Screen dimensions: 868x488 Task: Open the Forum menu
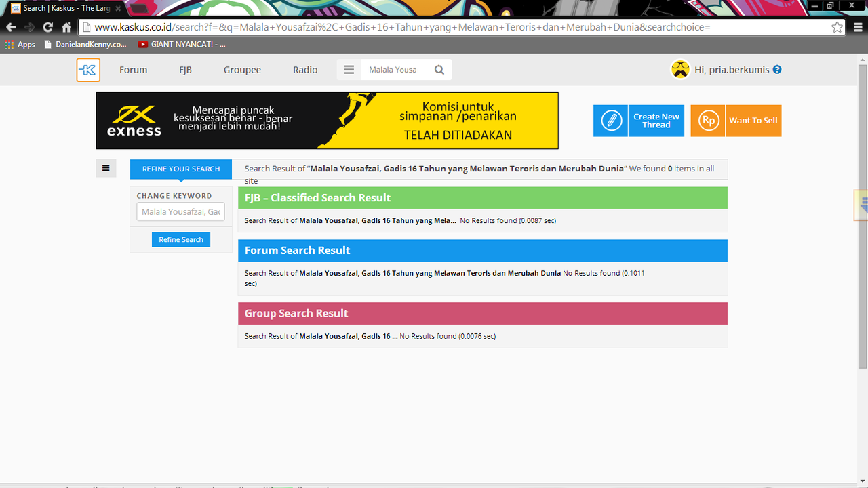click(133, 70)
